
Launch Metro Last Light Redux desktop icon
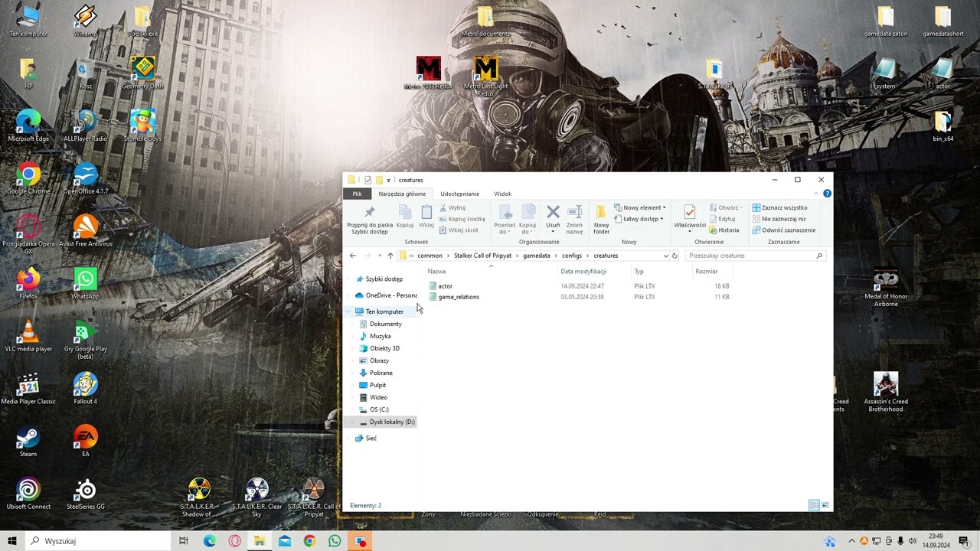485,73
